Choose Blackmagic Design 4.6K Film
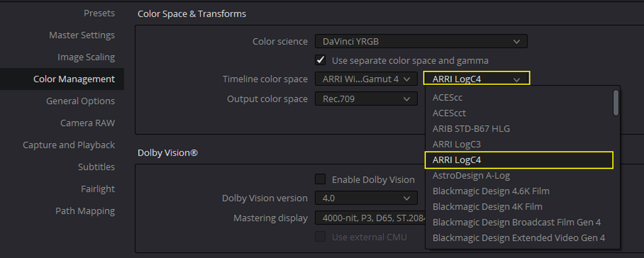644x258 pixels. click(x=519, y=191)
